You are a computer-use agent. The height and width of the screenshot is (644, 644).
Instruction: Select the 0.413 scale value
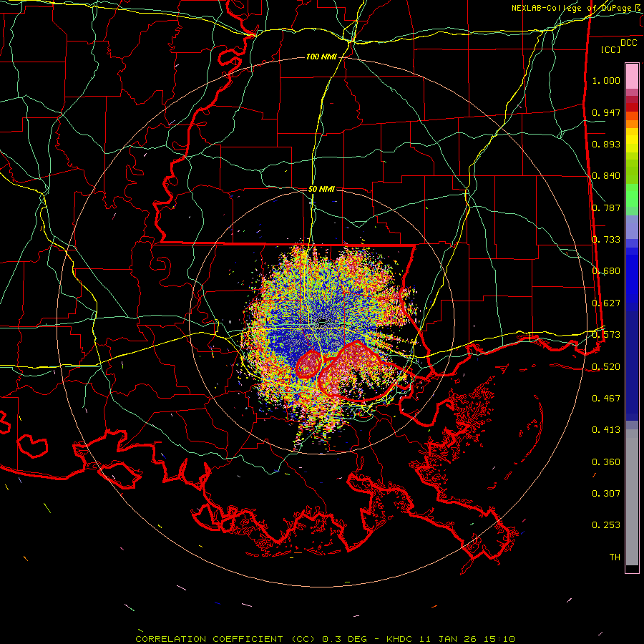pyautogui.click(x=606, y=430)
